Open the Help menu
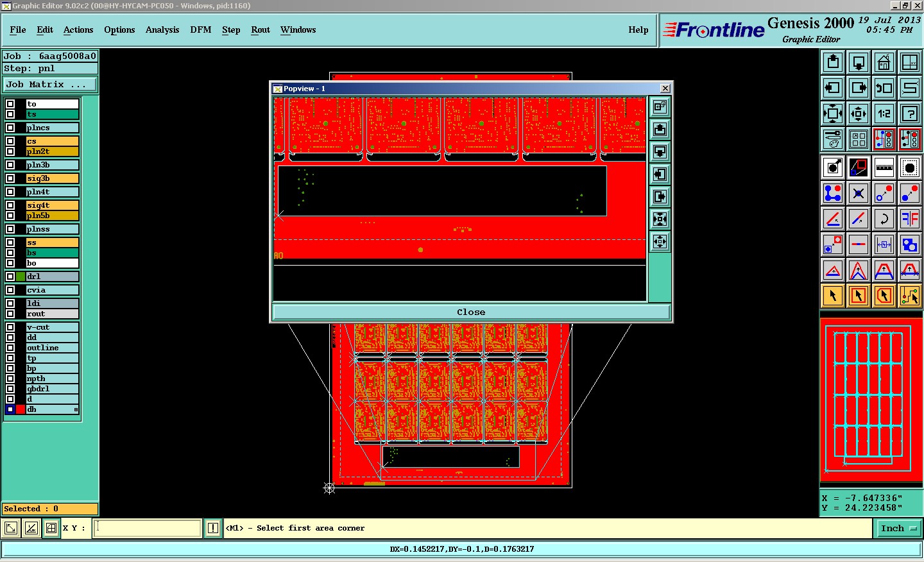The width and height of the screenshot is (924, 562). (x=638, y=30)
